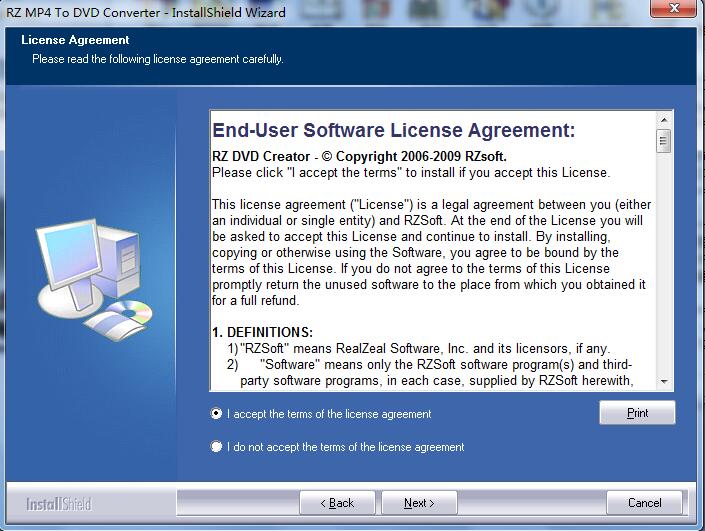Click the "1. DEFINITIONS:" section heading
Viewport: 705px width, 531px height.
click(263, 332)
